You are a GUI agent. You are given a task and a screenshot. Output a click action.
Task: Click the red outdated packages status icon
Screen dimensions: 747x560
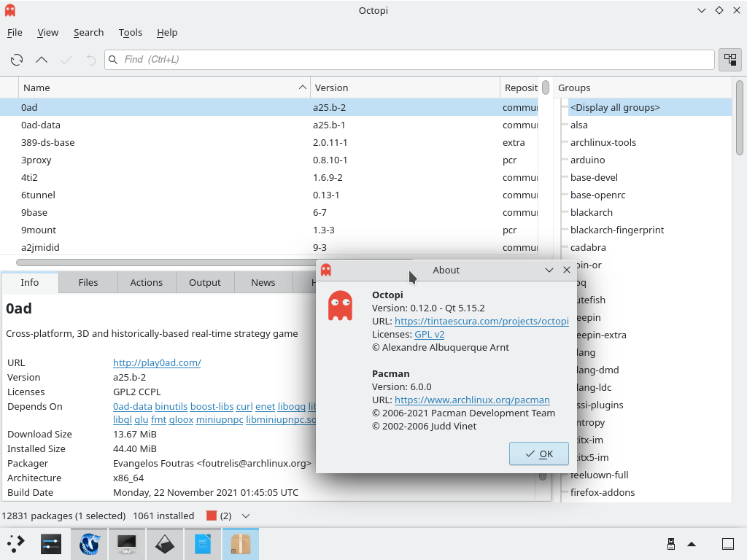click(x=212, y=516)
